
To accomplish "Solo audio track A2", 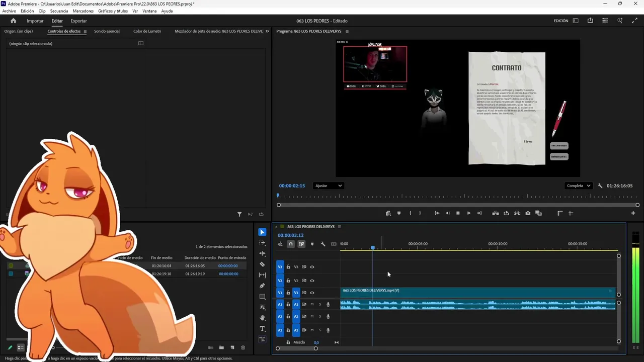I will click(x=320, y=316).
